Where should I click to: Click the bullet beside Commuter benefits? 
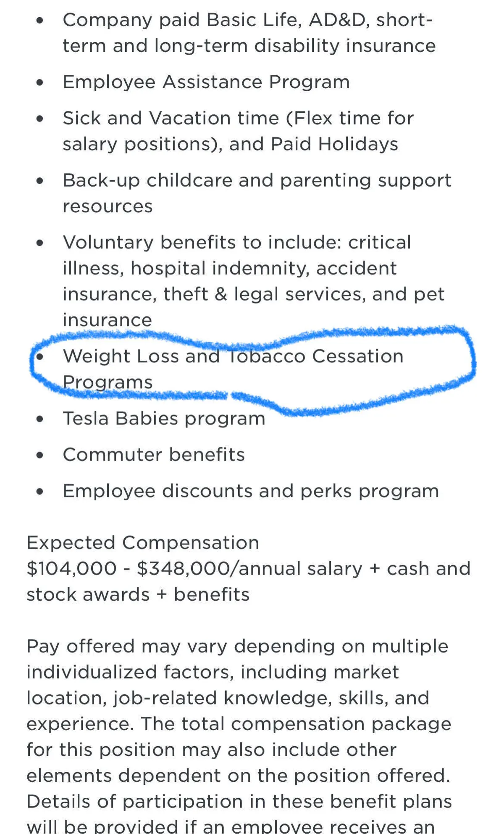coord(40,455)
